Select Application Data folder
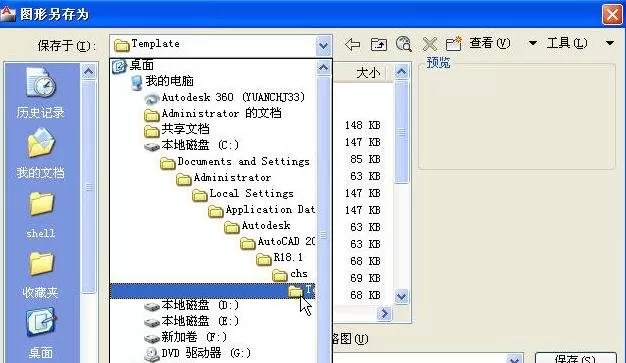The height and width of the screenshot is (363, 626). pyautogui.click(x=261, y=210)
